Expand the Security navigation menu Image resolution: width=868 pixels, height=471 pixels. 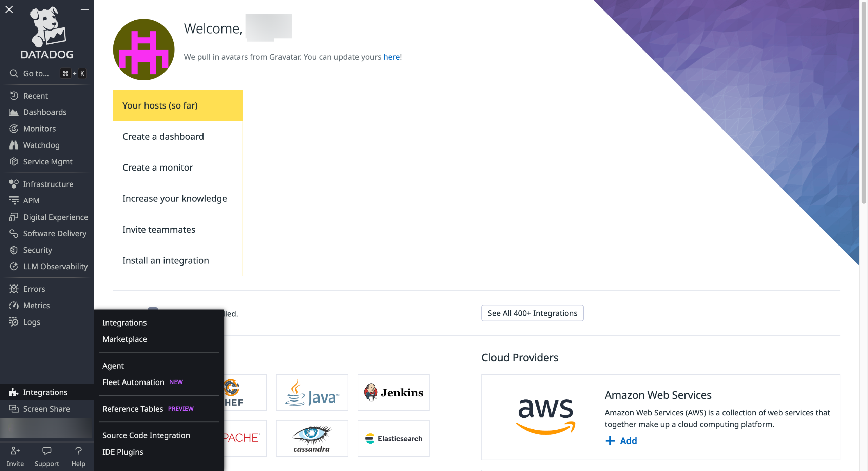[37, 250]
